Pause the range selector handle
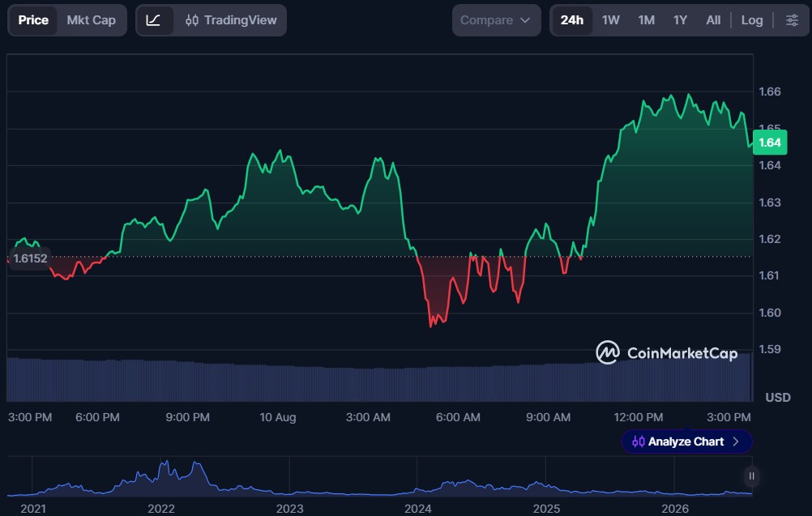Screen dimensions: 812x516 (751, 476)
